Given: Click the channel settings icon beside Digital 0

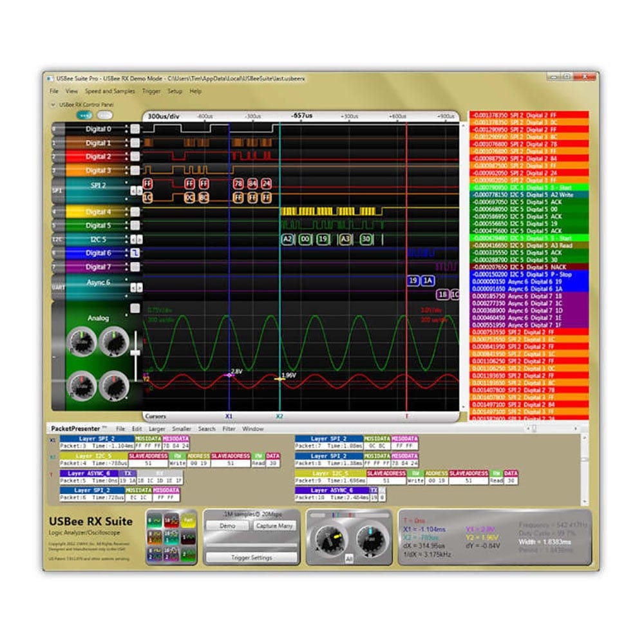Looking at the screenshot, I should tap(134, 128).
